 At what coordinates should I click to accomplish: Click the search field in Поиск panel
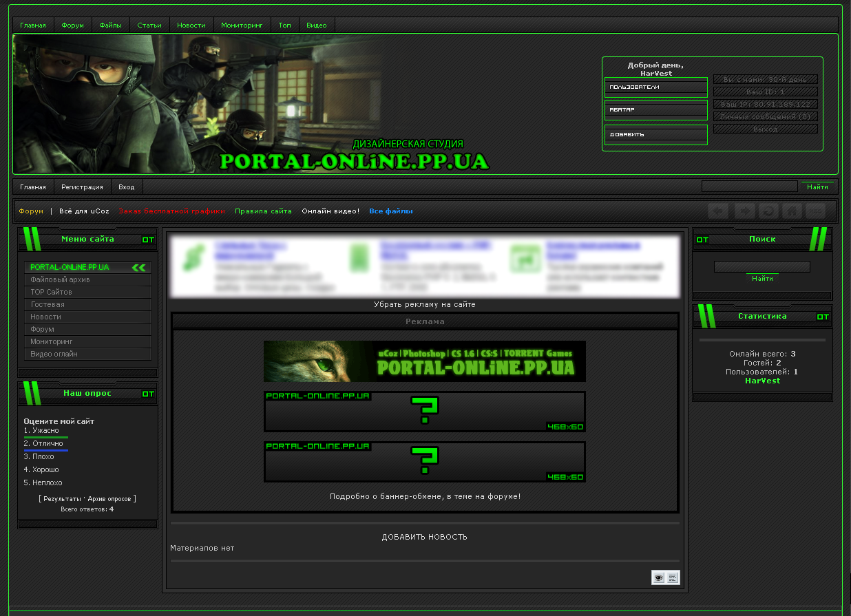click(761, 266)
